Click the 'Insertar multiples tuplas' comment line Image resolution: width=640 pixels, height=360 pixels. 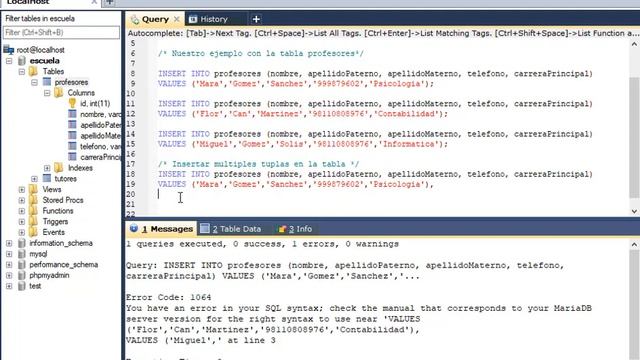pyautogui.click(x=258, y=164)
